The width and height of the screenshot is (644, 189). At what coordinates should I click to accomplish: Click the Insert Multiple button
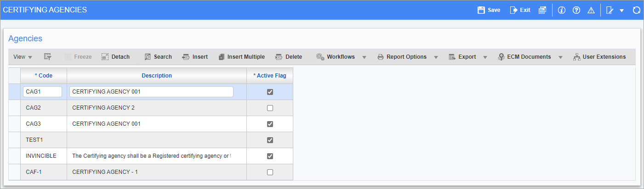point(241,57)
